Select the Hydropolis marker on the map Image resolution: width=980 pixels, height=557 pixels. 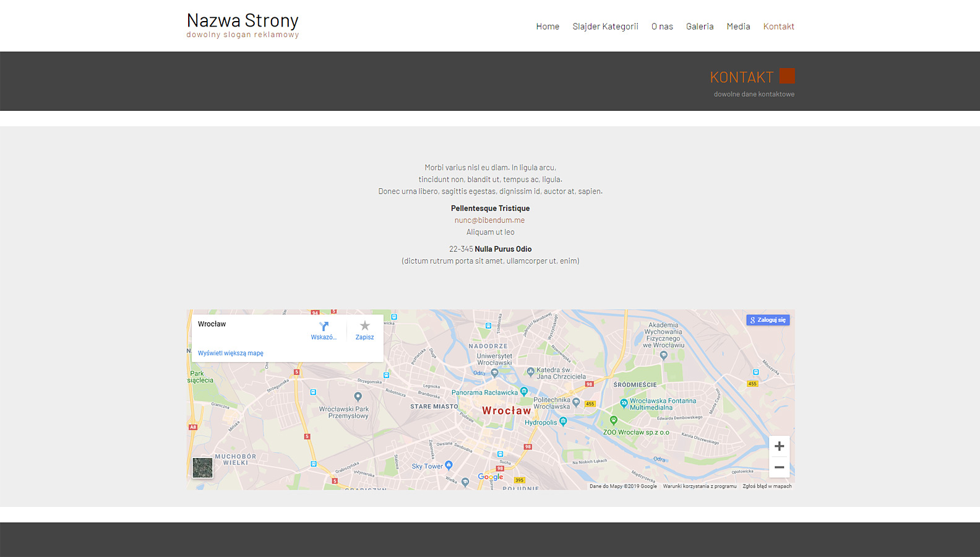pyautogui.click(x=563, y=421)
